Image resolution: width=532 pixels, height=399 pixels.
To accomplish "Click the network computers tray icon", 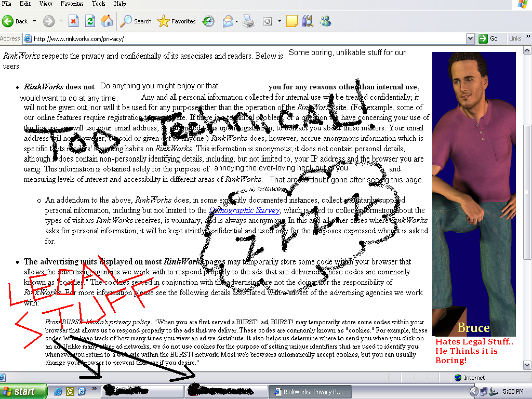I will 484,392.
